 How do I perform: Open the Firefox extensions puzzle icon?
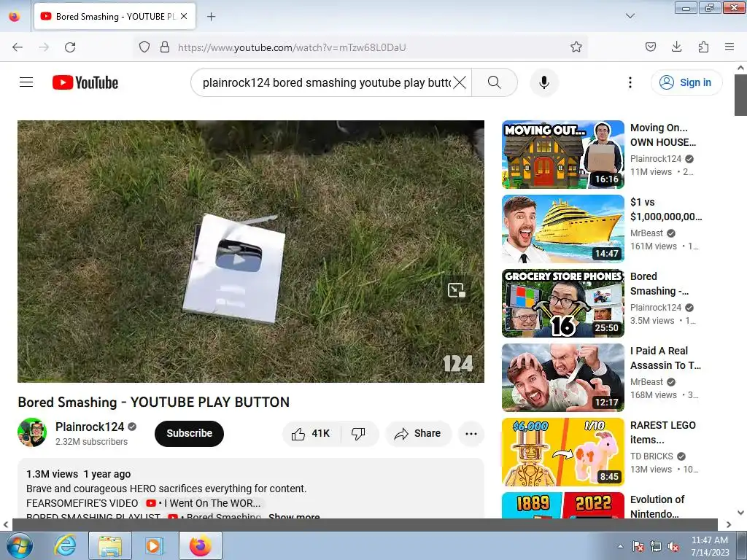tap(703, 47)
